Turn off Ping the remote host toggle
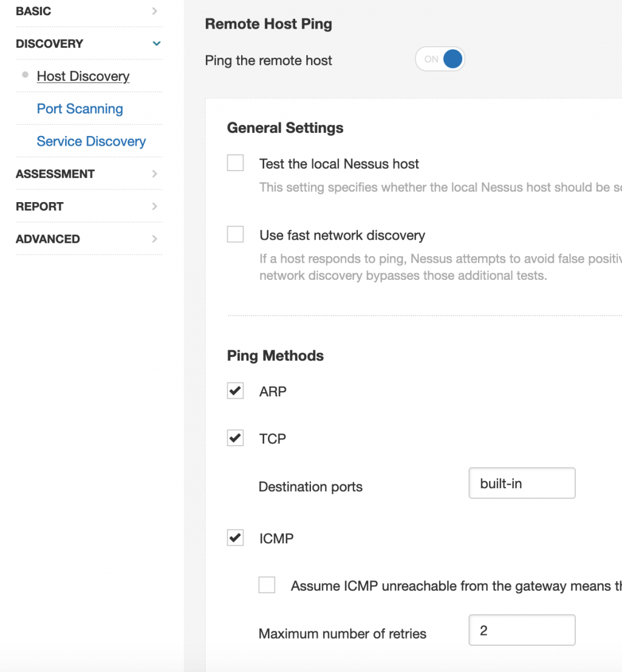622x672 pixels. (440, 59)
